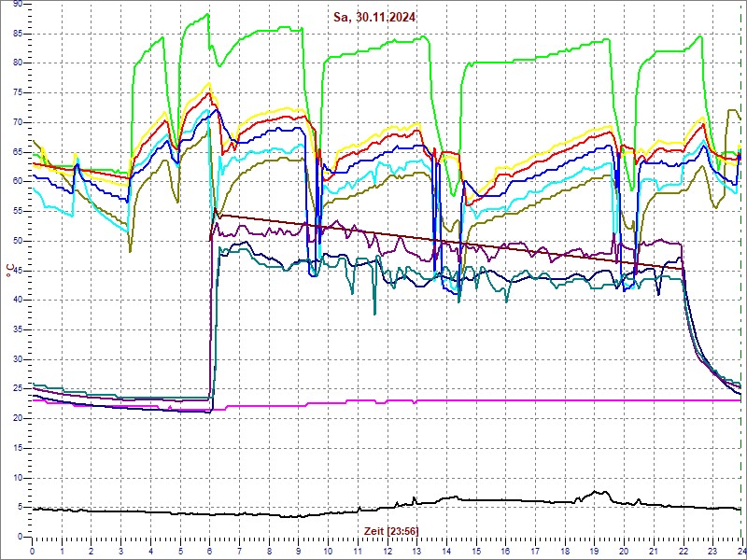Image resolution: width=747 pixels, height=560 pixels.
Task: Click hour "9" on the time axis
Action: [x=299, y=551]
